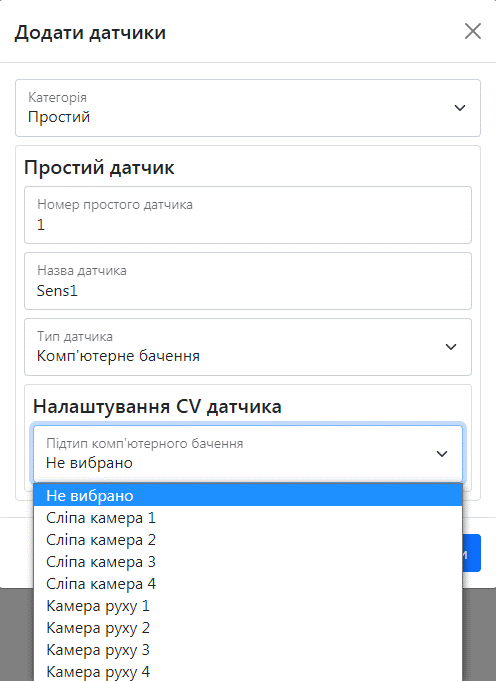Select Камера руху 1 option

click(248, 606)
